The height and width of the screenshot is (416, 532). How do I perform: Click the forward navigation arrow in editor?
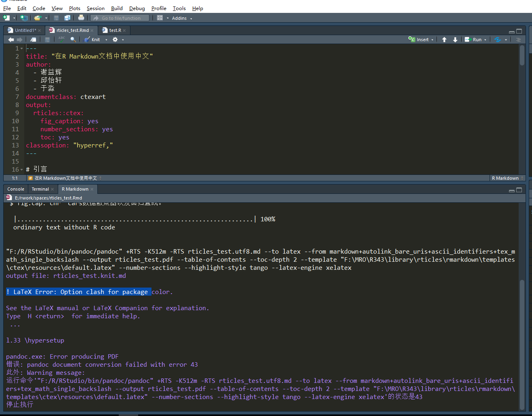tap(19, 40)
